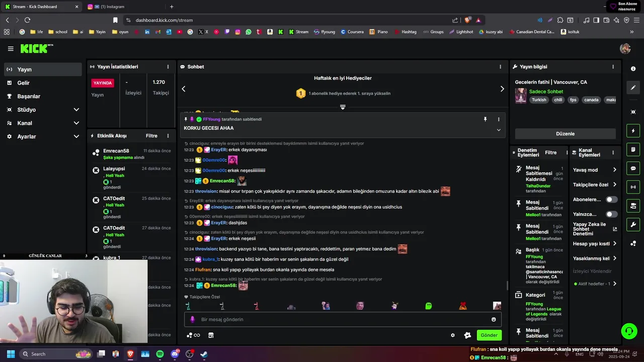The width and height of the screenshot is (644, 362).
Task: Open Kanal Eylemleri options menu
Action: 613,152
